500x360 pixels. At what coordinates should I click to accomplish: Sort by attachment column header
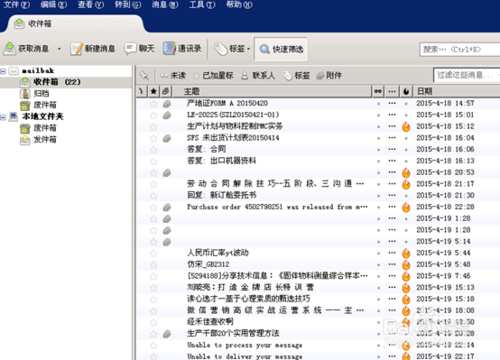click(166, 91)
